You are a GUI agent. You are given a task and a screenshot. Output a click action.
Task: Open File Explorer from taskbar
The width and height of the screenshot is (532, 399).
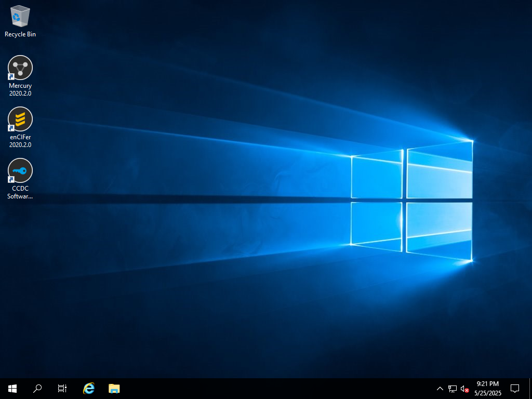(x=114, y=389)
